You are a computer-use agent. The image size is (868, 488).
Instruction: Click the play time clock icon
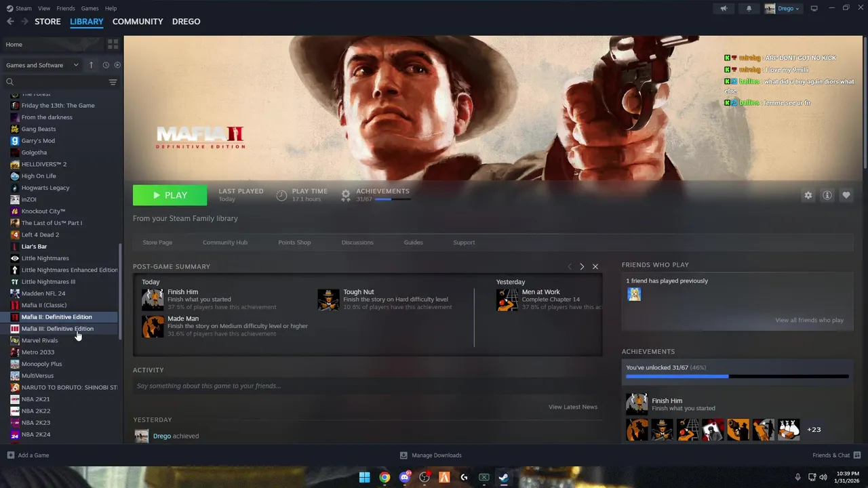click(x=281, y=195)
